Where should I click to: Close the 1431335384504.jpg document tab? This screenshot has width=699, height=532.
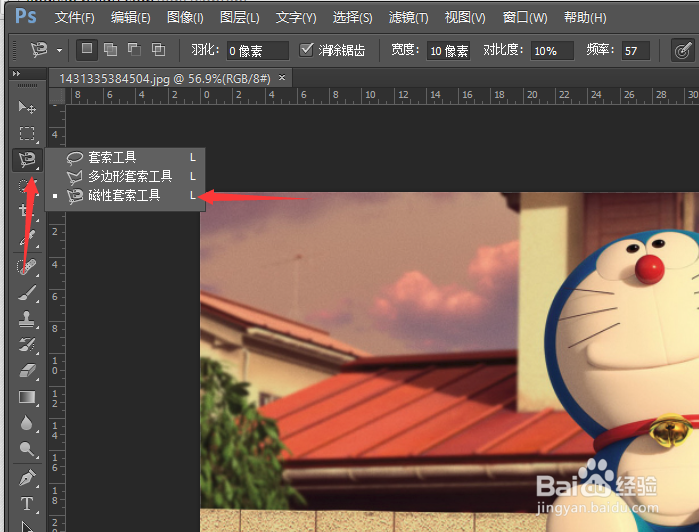(282, 78)
